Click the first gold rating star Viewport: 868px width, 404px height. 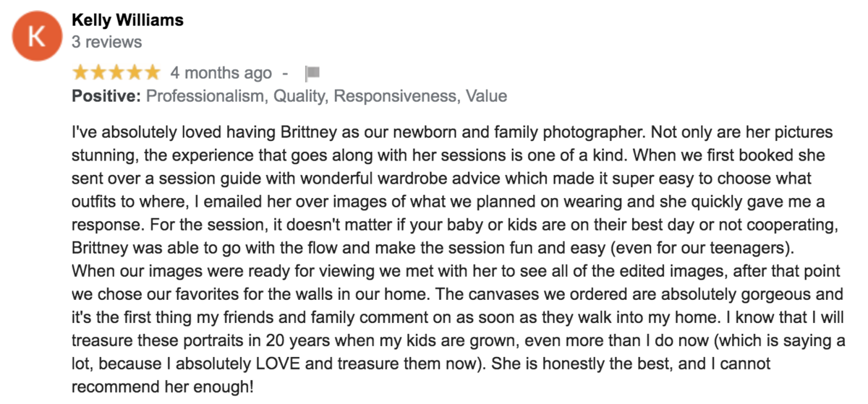pyautogui.click(x=80, y=72)
